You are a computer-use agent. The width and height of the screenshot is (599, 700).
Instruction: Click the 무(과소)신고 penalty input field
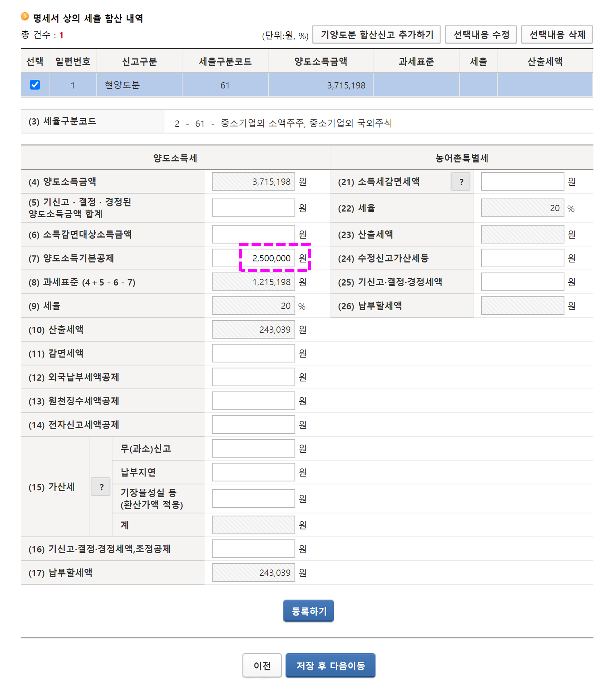pos(253,448)
